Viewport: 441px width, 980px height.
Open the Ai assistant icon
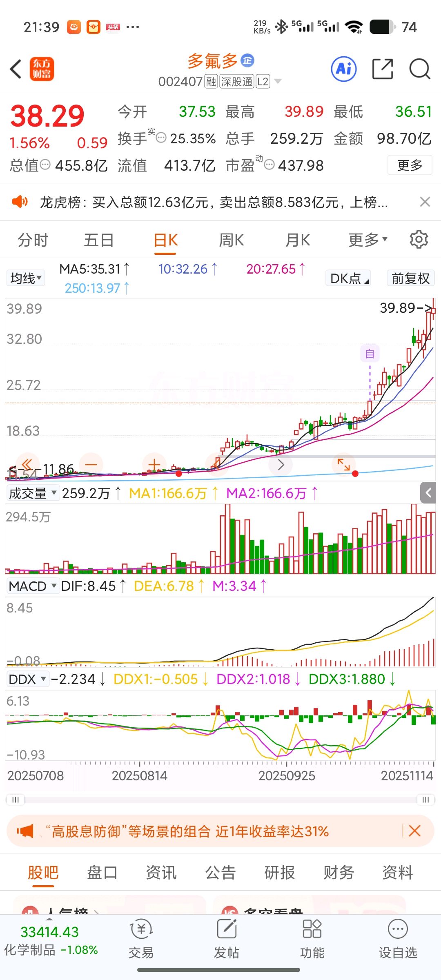343,69
